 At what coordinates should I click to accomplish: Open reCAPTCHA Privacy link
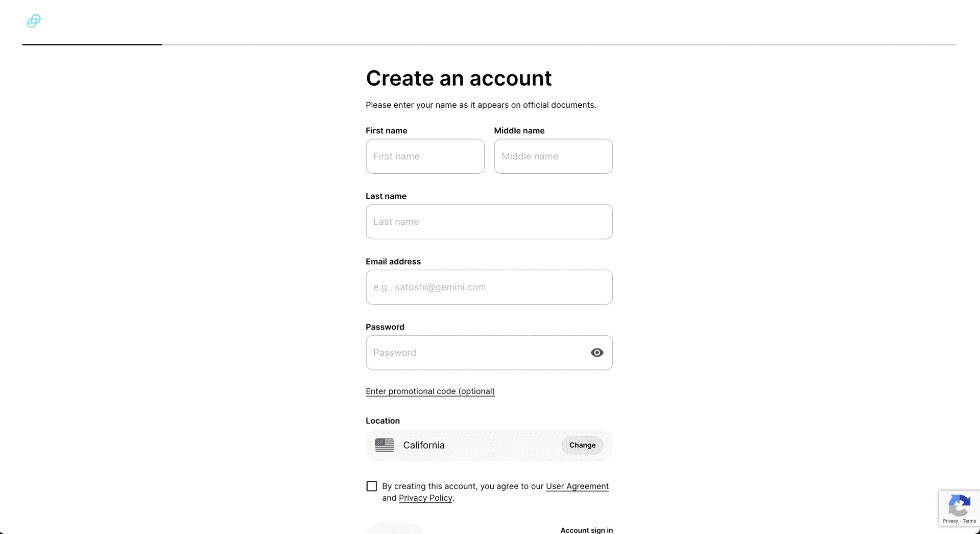click(x=950, y=521)
